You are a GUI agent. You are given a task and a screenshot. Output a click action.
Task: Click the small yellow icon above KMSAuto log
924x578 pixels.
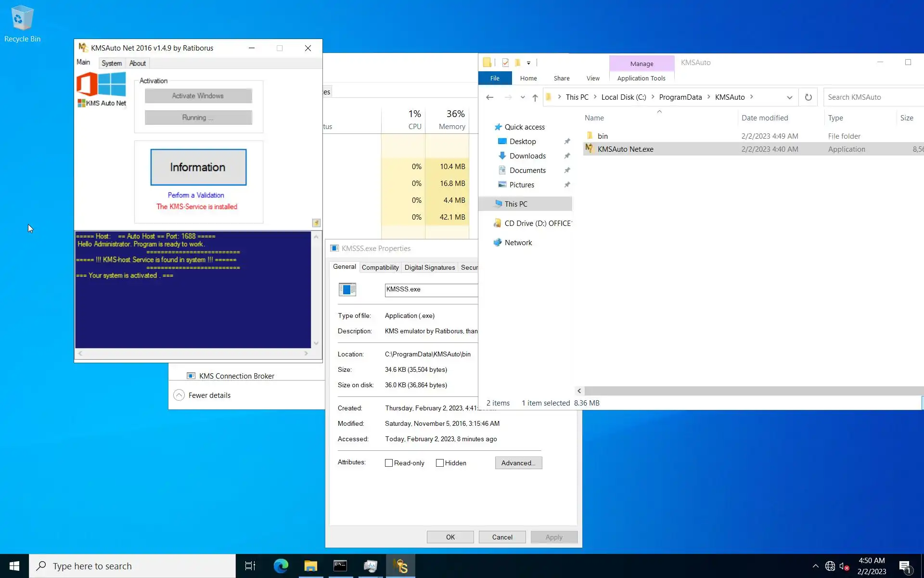tap(316, 223)
